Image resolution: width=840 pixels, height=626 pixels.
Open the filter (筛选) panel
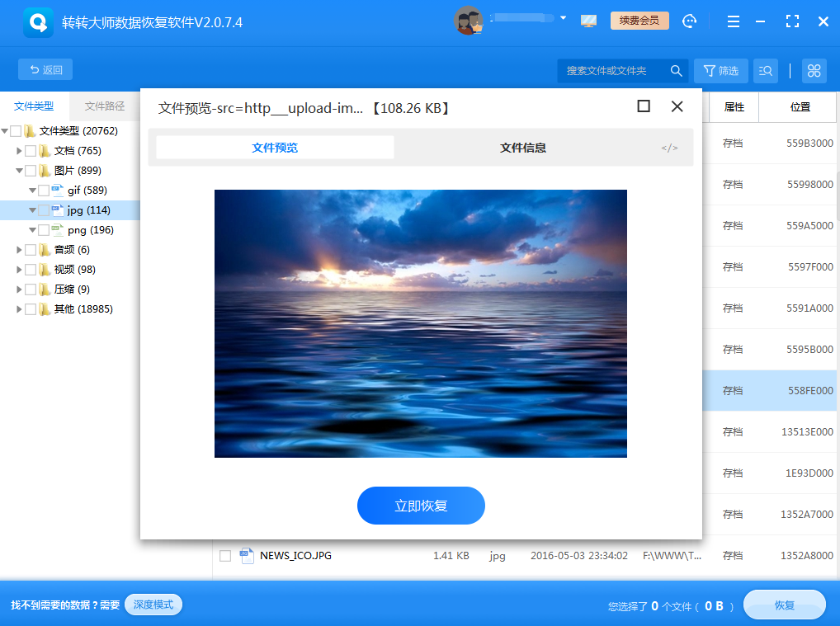point(720,70)
